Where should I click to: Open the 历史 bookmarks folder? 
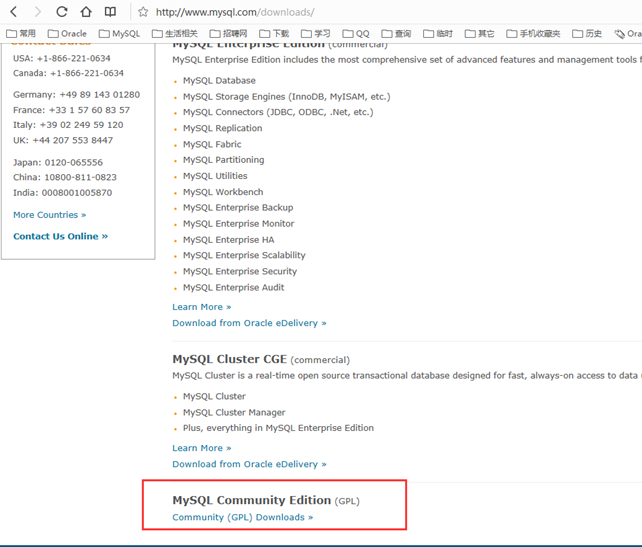tap(587, 34)
